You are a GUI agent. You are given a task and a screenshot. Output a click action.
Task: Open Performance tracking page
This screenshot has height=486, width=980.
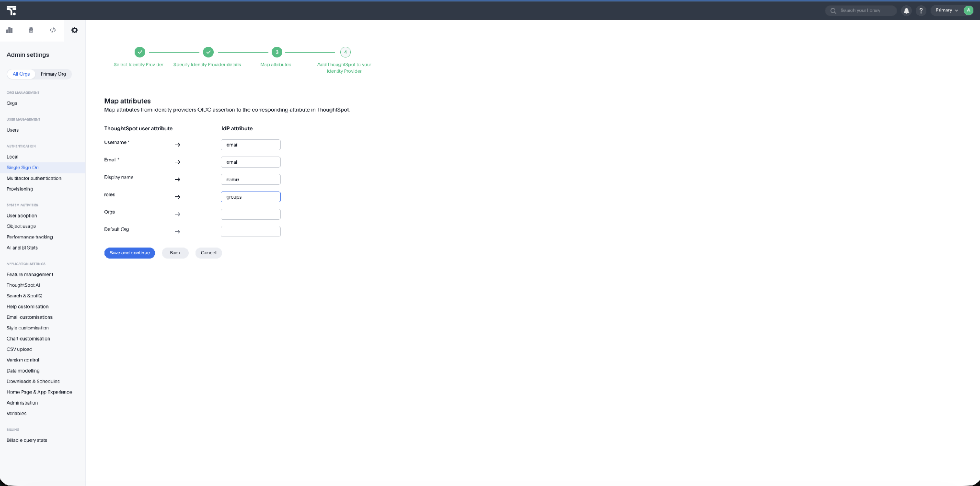[30, 237]
